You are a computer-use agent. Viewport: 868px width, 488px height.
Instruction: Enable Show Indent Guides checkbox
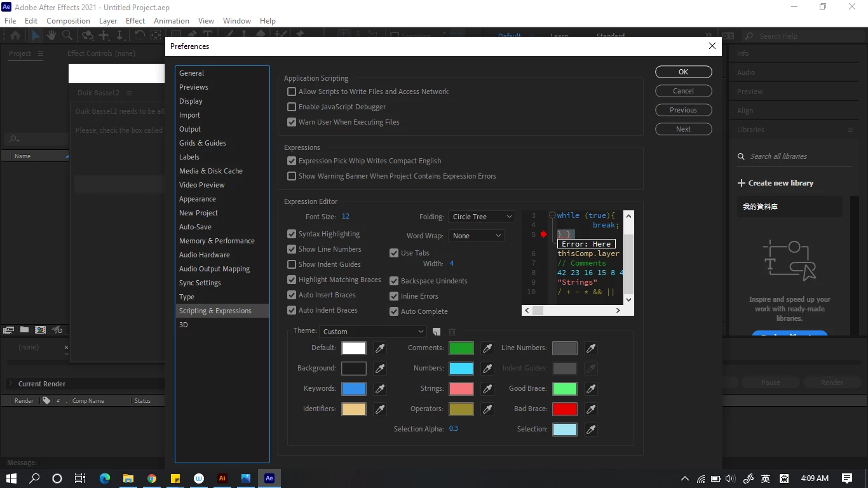(x=292, y=264)
